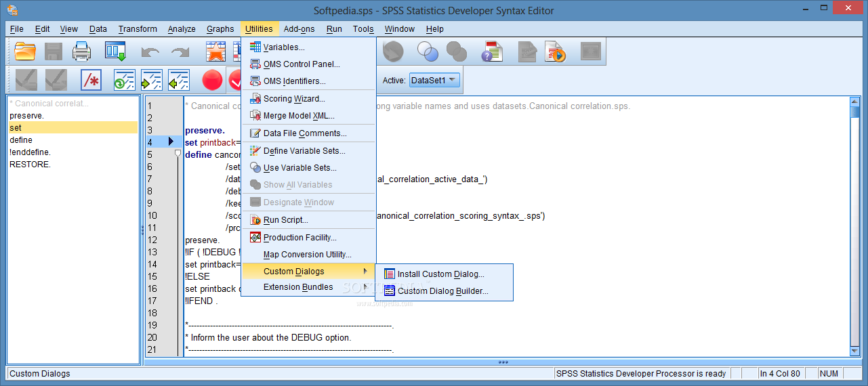Screen dimensions: 868x386
Task: Open the Analyze menu
Action: [182, 28]
